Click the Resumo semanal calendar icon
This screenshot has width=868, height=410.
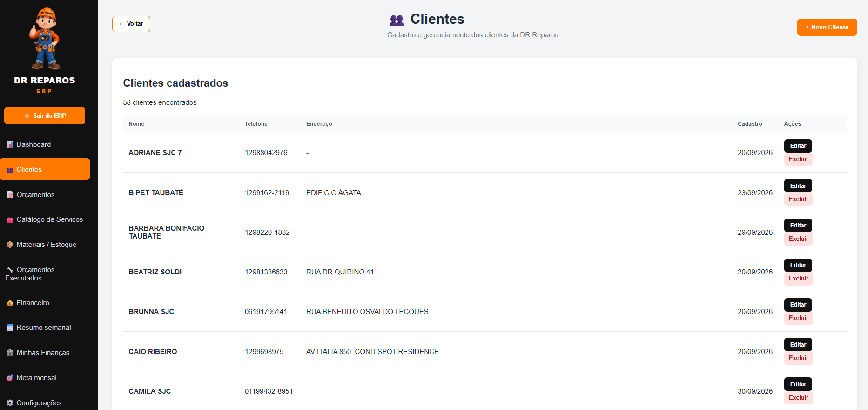[10, 328]
